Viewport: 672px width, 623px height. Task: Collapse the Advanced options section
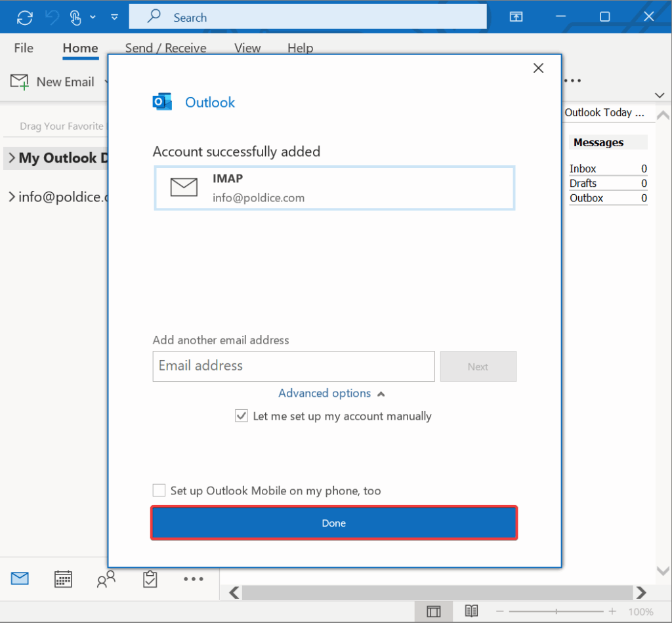tap(331, 393)
